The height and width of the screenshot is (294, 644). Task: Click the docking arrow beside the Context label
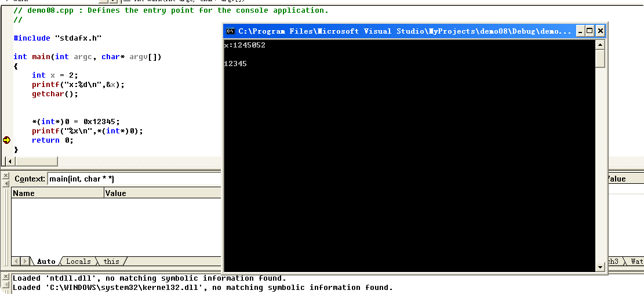[x=5, y=183]
